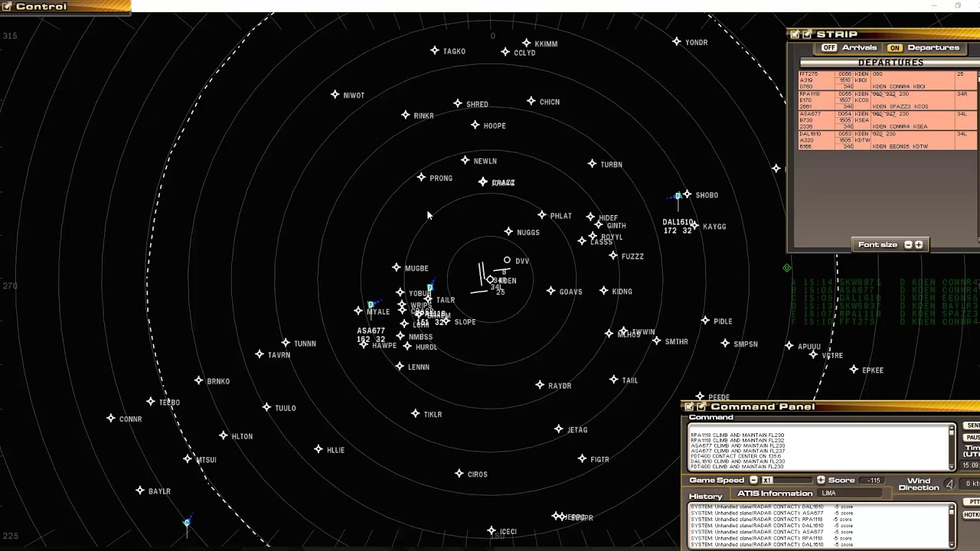The height and width of the screenshot is (551, 980).
Task: Click the History list scroll-down arrow
Action: click(x=952, y=545)
